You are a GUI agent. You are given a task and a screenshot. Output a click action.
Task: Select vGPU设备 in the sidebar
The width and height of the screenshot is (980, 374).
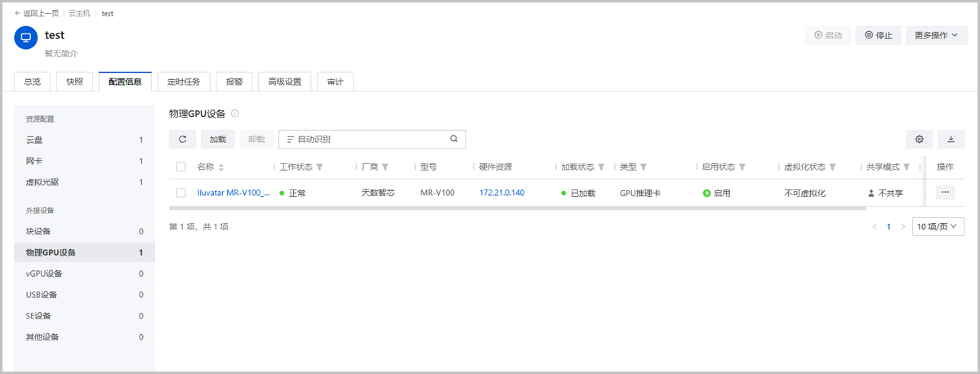[44, 274]
